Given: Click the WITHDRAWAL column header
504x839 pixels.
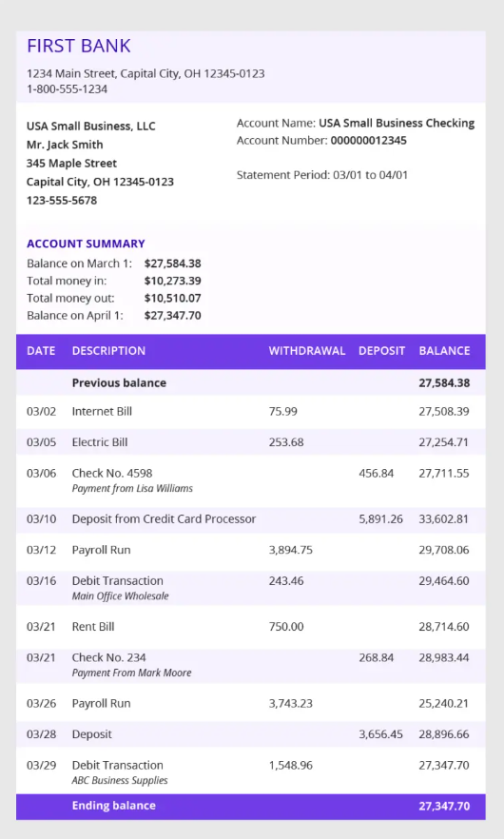Looking at the screenshot, I should pyautogui.click(x=307, y=351).
